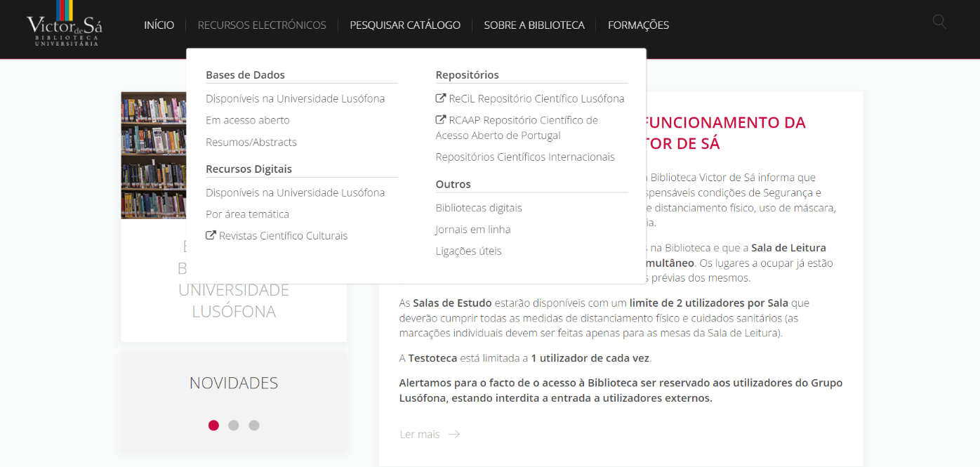Image resolution: width=980 pixels, height=467 pixels.
Task: Click the Jornais em linha link
Action: click(472, 230)
